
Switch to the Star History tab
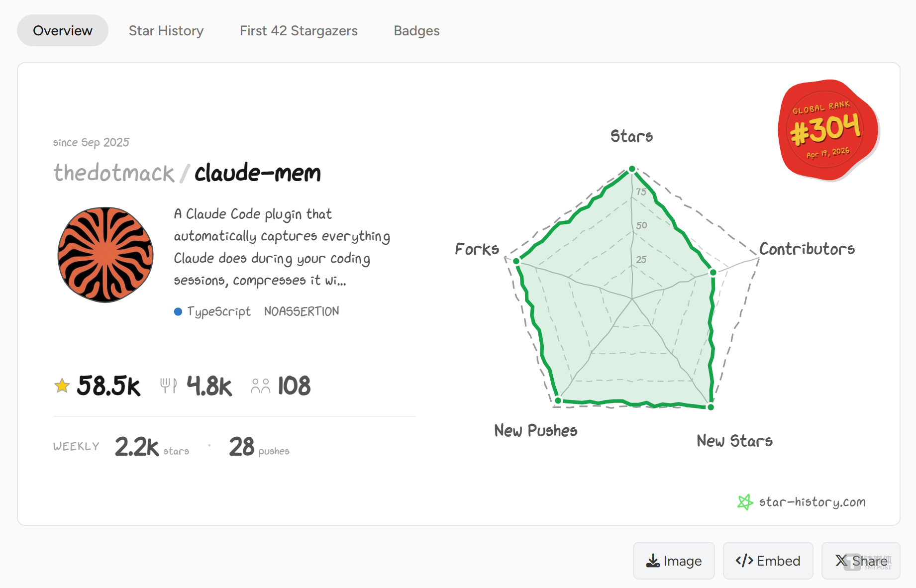[166, 31]
